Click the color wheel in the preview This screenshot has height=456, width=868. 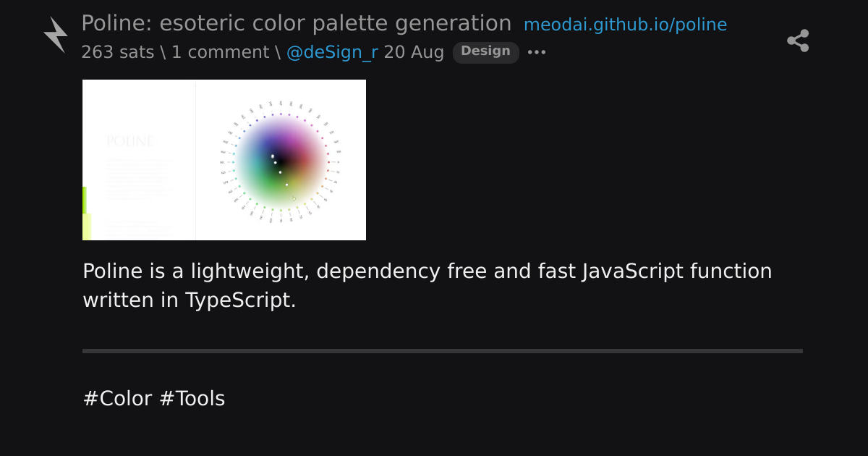point(281,162)
